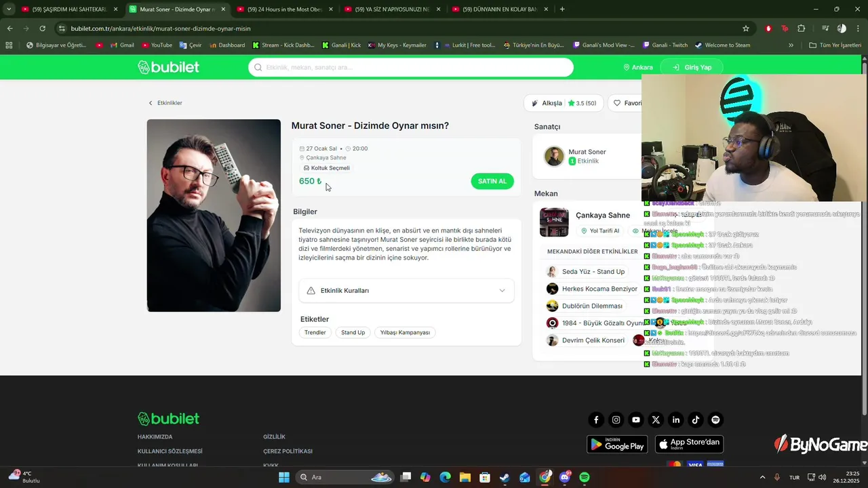Open YouTube bookmark
Viewport: 868px width, 488px height.
(x=157, y=45)
